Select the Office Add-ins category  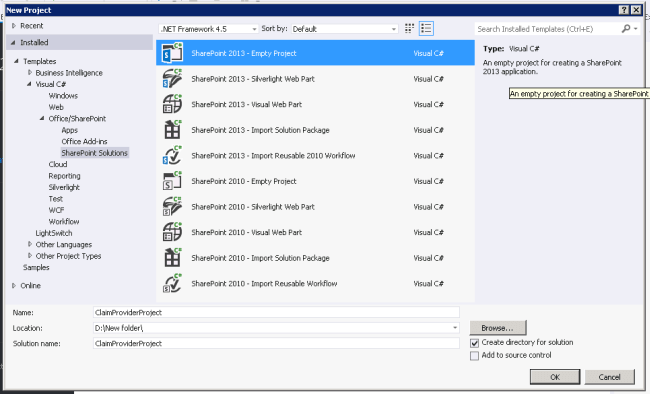[84, 141]
